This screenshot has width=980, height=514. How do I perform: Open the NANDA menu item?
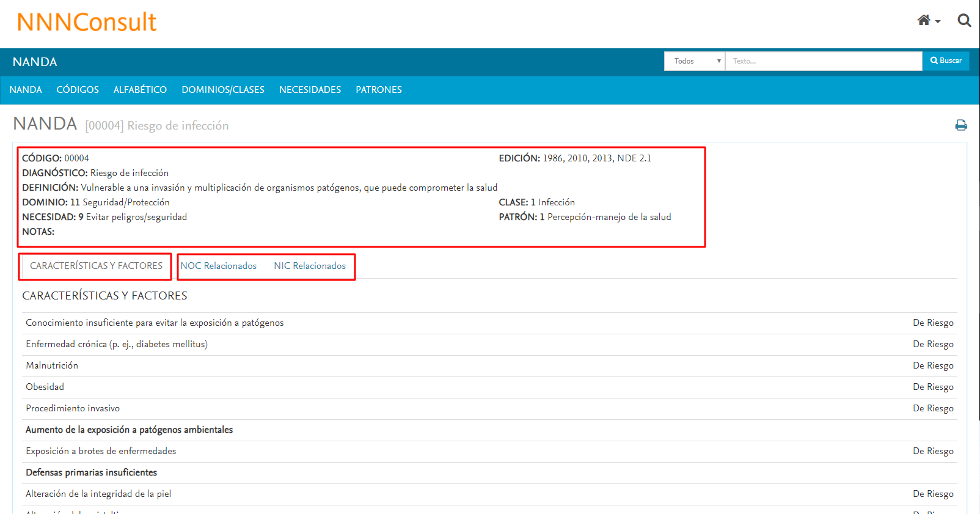point(26,90)
